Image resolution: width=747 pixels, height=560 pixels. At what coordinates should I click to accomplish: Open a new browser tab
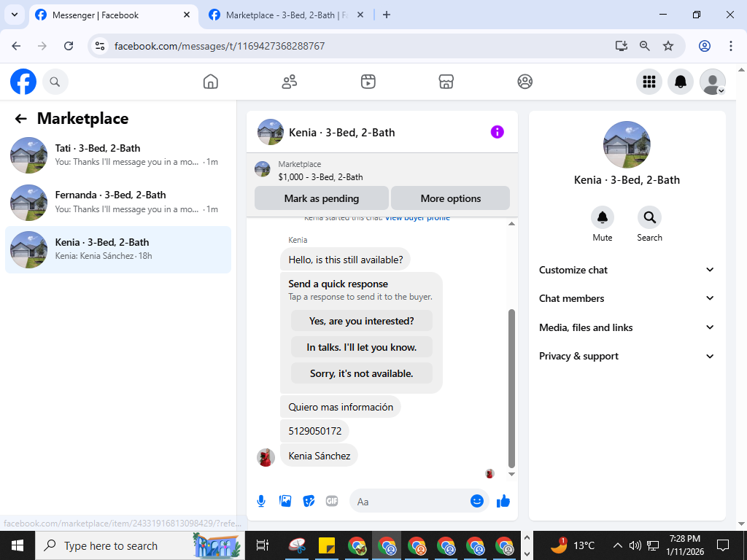387,15
